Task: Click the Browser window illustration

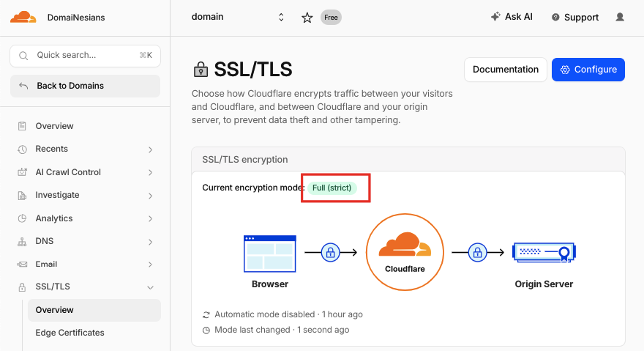Action: click(270, 254)
